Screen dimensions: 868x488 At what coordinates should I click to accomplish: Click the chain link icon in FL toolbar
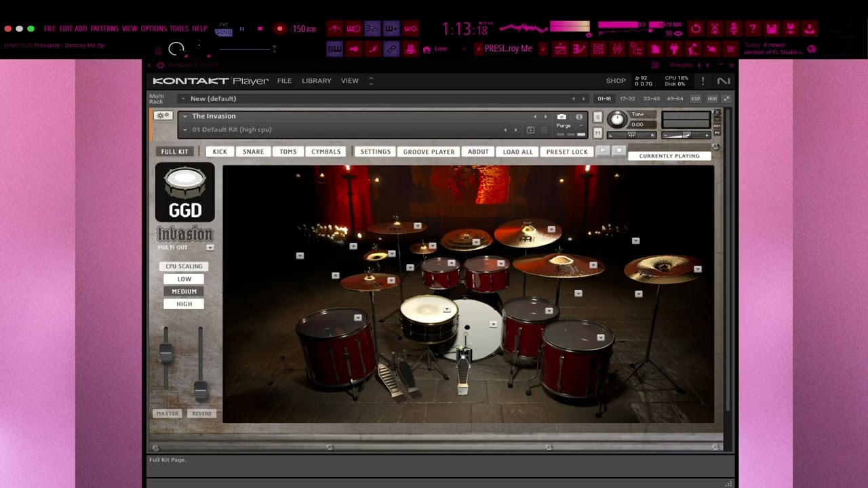point(391,49)
